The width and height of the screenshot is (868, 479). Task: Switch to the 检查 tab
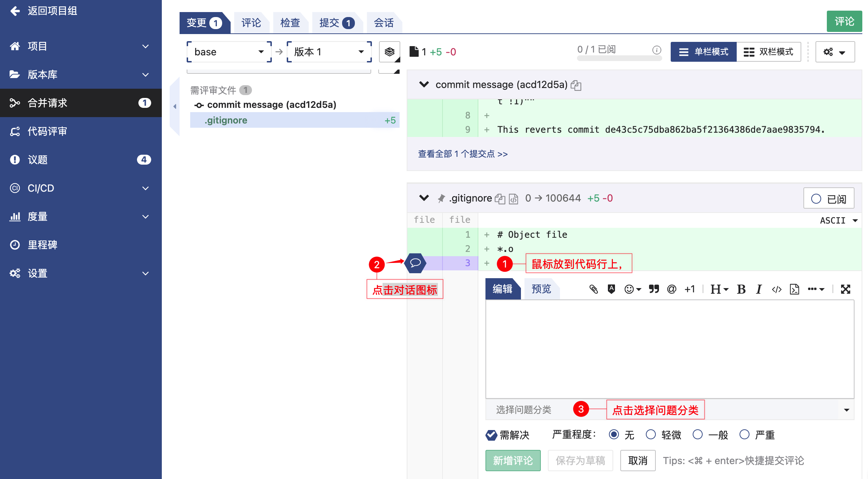click(x=290, y=23)
